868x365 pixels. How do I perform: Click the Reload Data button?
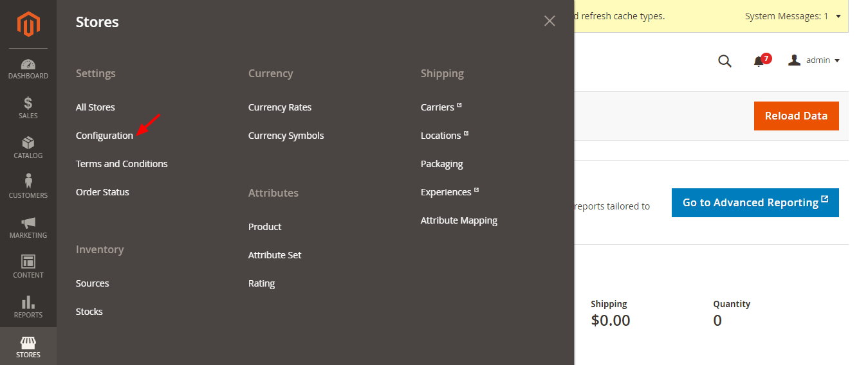(x=796, y=116)
